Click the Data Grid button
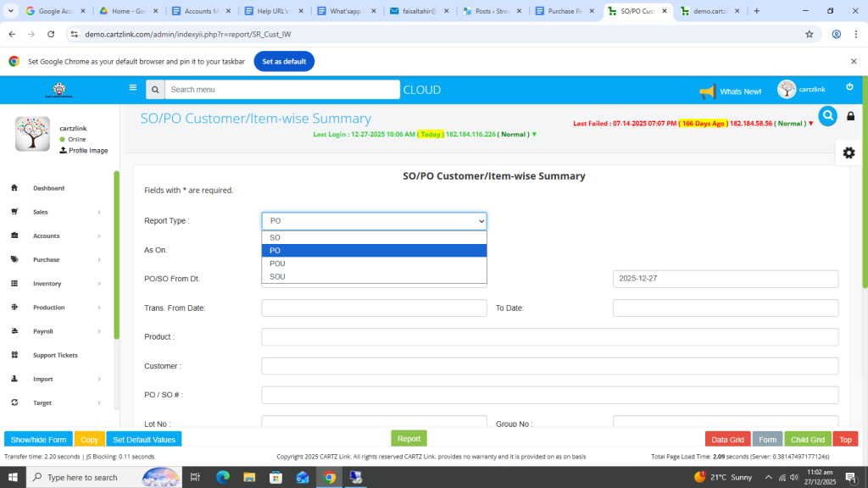 coord(727,440)
